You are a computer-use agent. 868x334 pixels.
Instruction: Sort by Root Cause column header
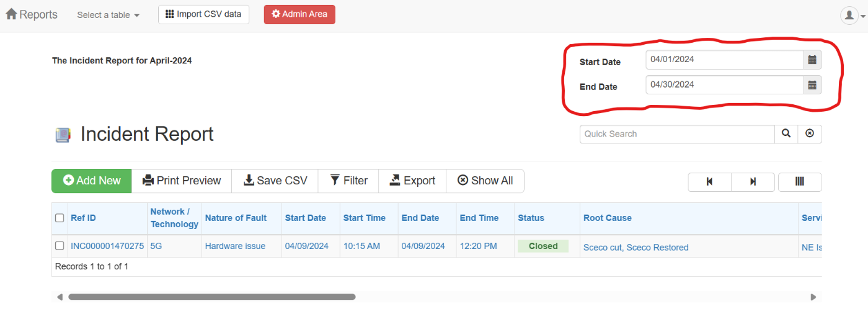coord(608,218)
